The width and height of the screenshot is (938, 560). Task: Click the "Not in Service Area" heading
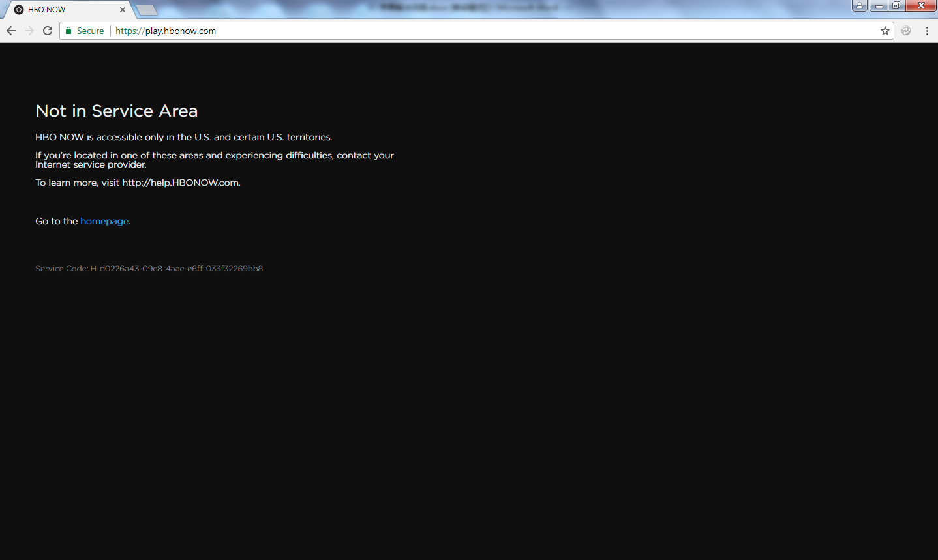[x=117, y=111]
